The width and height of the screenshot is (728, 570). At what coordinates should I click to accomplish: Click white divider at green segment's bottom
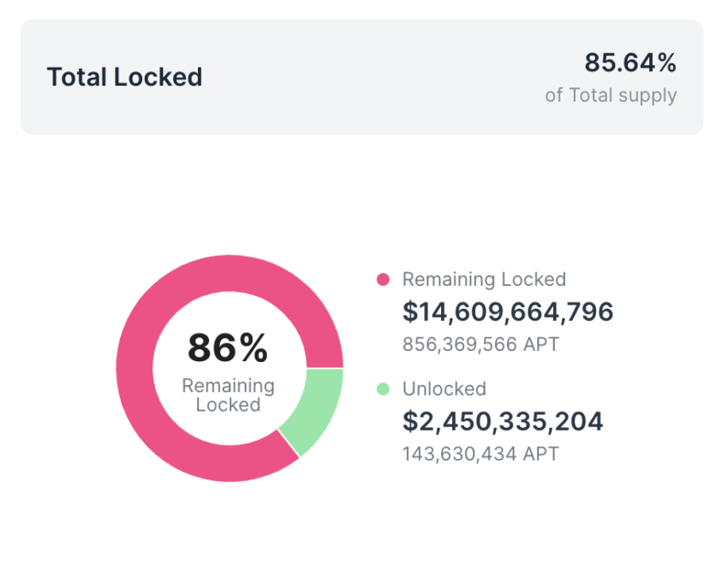[x=289, y=443]
